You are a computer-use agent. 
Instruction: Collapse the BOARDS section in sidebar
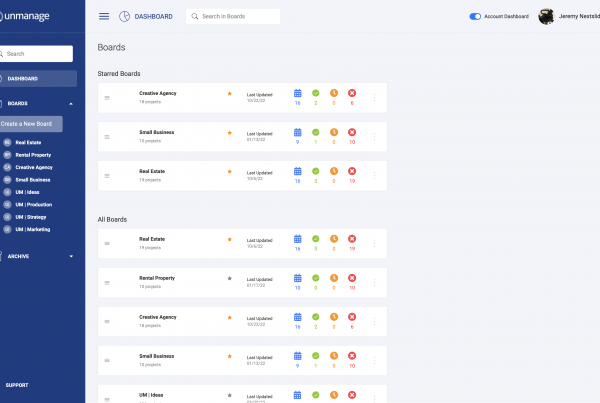click(x=70, y=103)
